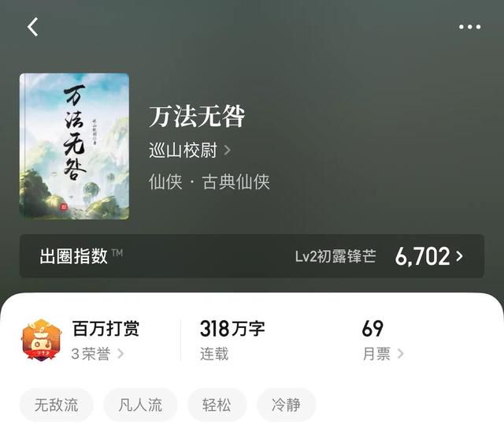Tap the 69 monthly ticket count

(x=372, y=329)
